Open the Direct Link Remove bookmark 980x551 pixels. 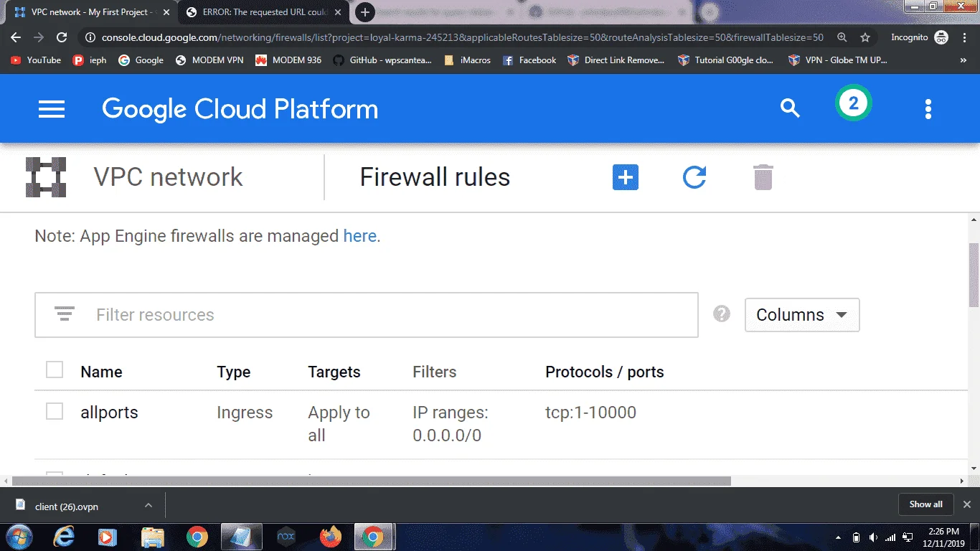click(x=616, y=60)
